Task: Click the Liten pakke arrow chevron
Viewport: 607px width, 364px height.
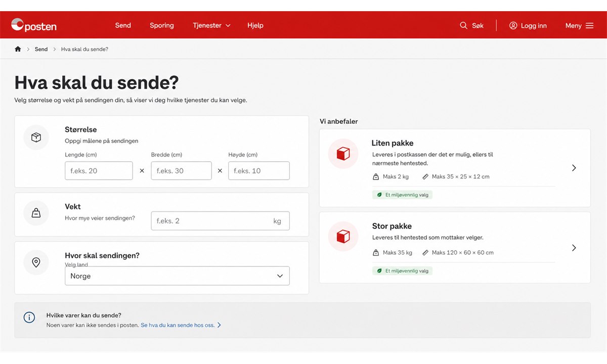Action: (574, 168)
